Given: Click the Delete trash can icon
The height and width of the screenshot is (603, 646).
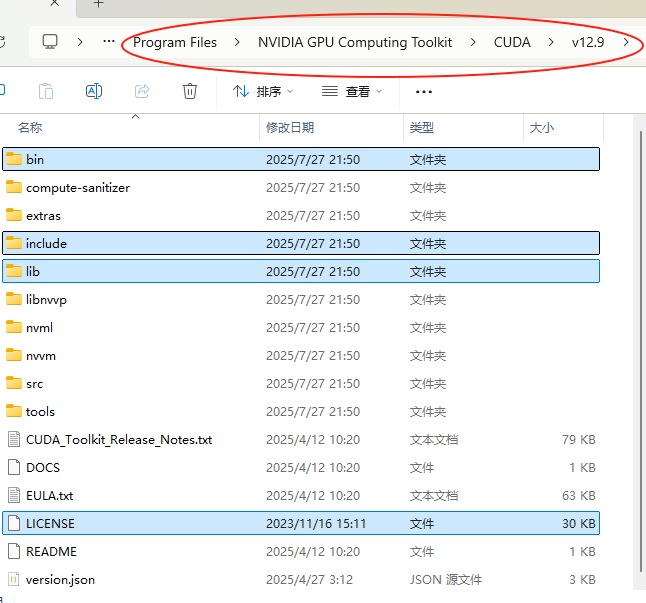Looking at the screenshot, I should point(190,91).
